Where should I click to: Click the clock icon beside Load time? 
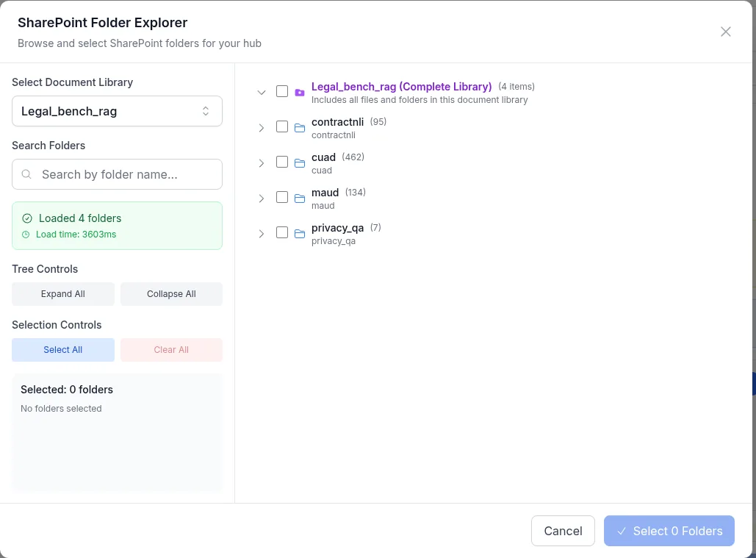pos(26,235)
